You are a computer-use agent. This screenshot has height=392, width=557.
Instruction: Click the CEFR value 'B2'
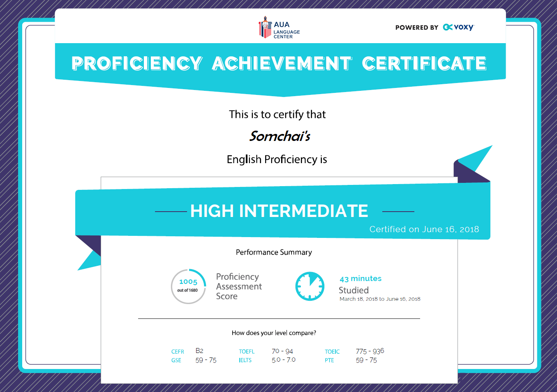click(x=199, y=351)
